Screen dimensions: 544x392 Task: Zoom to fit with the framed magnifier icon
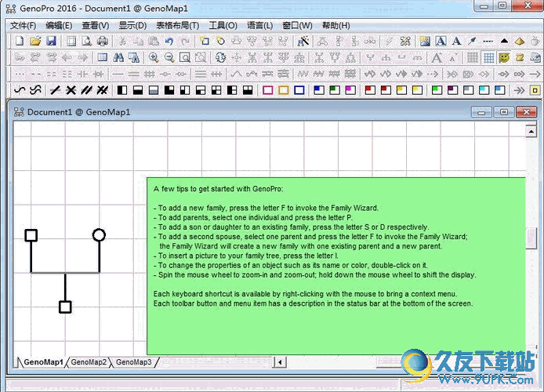pos(184,57)
